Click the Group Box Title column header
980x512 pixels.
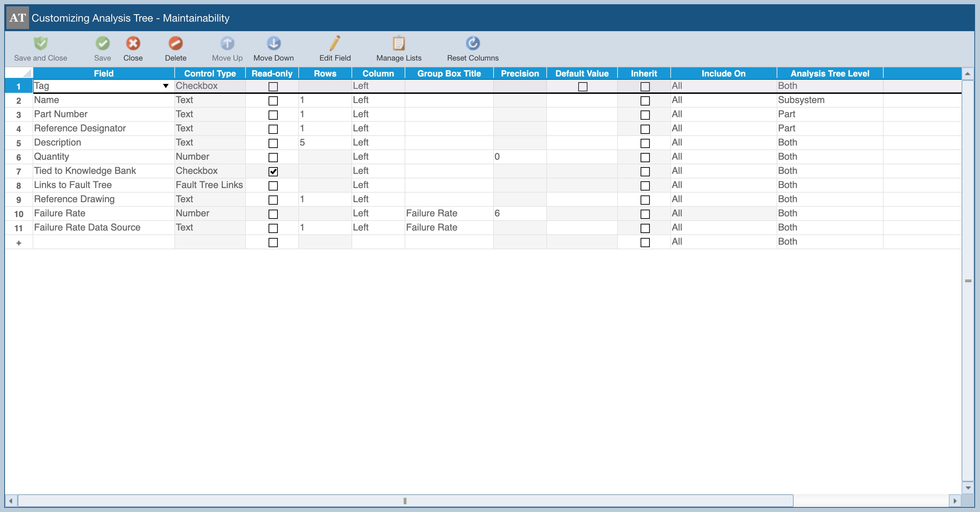pyautogui.click(x=449, y=73)
